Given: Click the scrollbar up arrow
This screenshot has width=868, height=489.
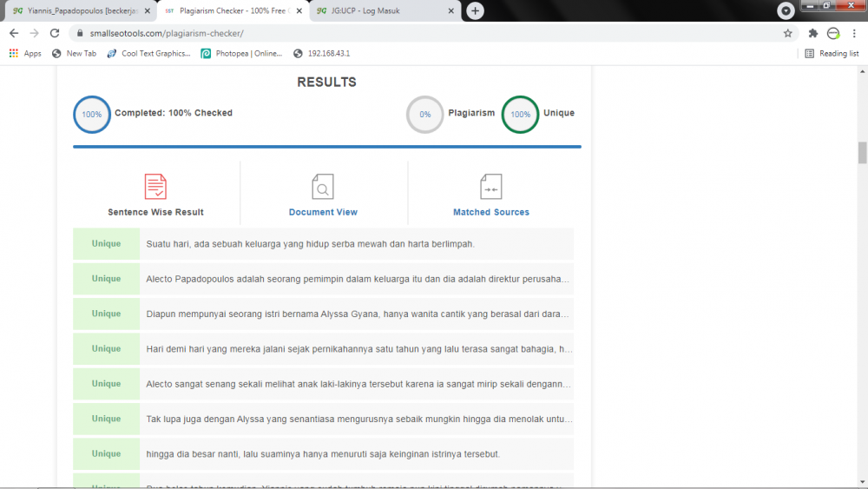Looking at the screenshot, I should tap(863, 71).
